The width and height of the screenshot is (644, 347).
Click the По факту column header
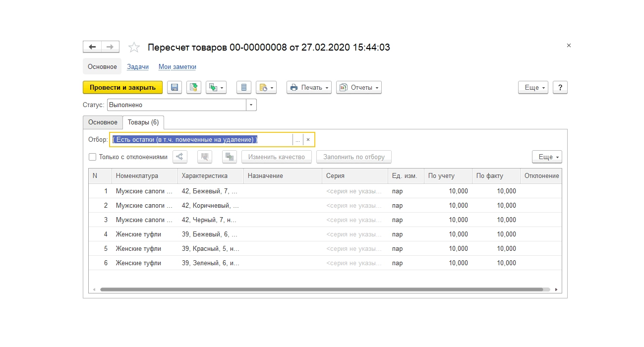point(496,176)
